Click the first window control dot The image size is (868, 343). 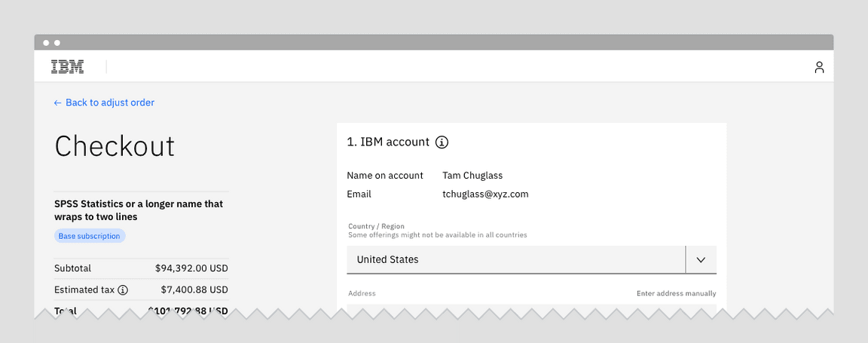(46, 43)
